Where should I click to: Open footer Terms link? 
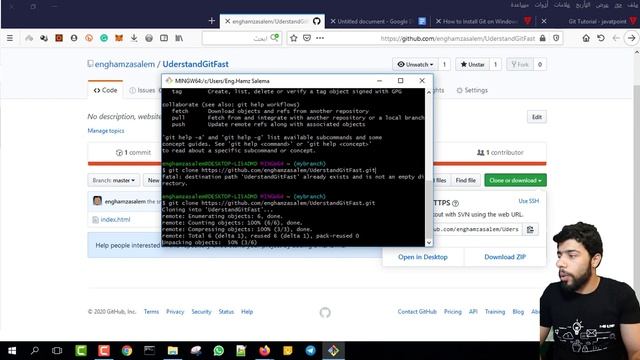tap(151, 312)
